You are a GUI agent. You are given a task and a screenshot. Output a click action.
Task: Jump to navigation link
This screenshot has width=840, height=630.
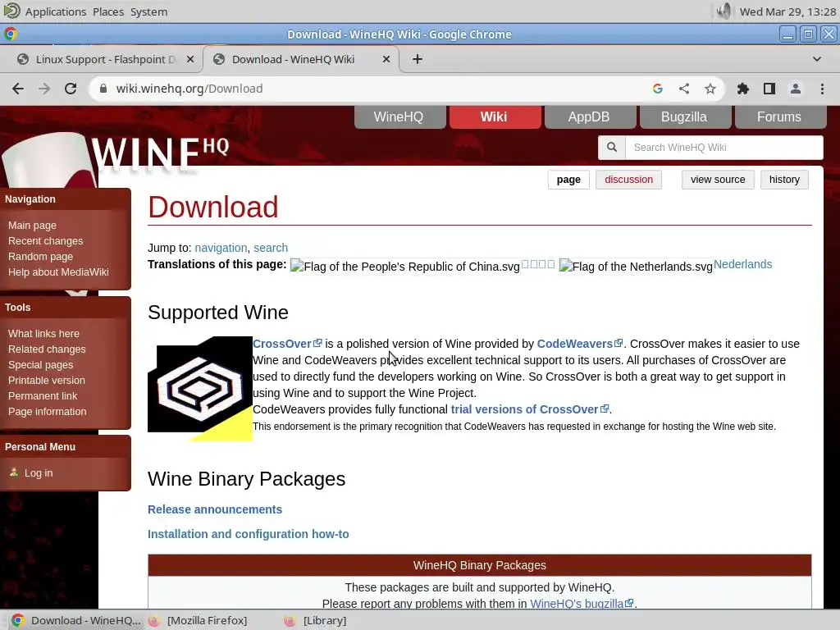tap(221, 248)
